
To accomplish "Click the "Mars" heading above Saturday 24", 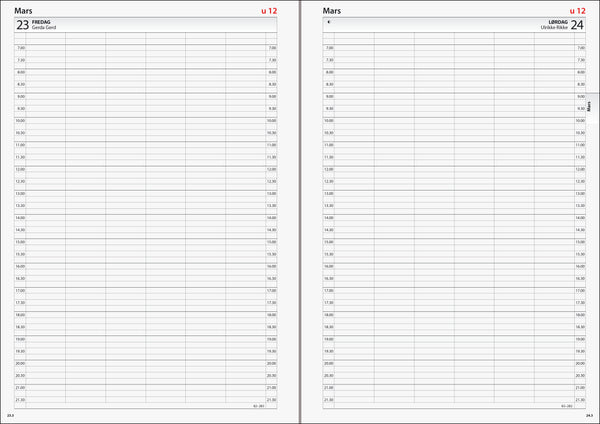I will pyautogui.click(x=332, y=11).
